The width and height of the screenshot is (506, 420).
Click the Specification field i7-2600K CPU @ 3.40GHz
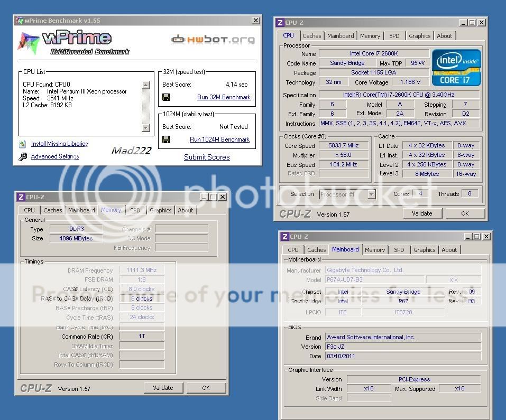tap(399, 95)
